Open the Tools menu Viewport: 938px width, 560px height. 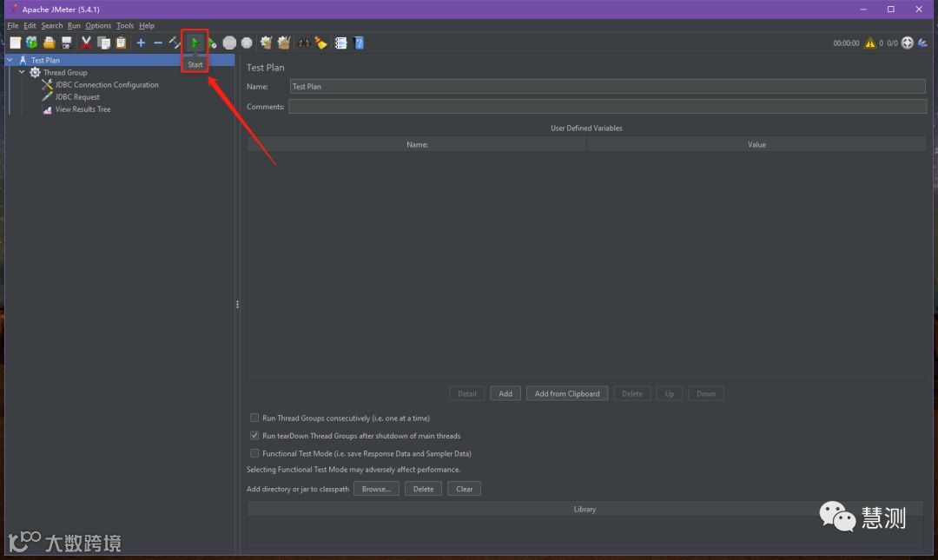click(125, 26)
